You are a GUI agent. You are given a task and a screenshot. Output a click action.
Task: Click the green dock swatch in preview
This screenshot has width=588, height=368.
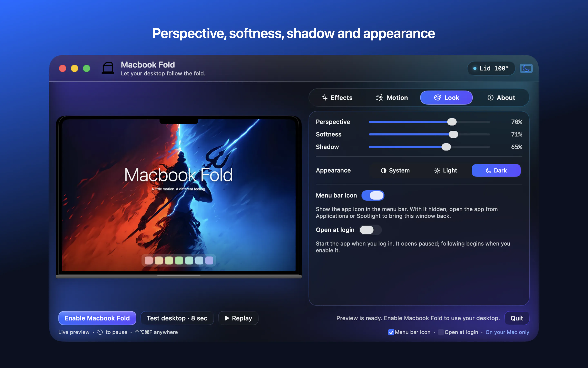pyautogui.click(x=179, y=260)
